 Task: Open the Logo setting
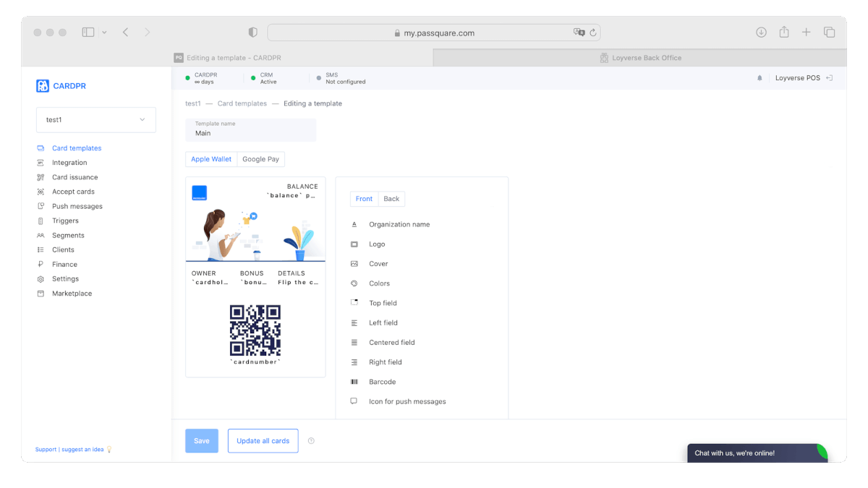tap(377, 244)
